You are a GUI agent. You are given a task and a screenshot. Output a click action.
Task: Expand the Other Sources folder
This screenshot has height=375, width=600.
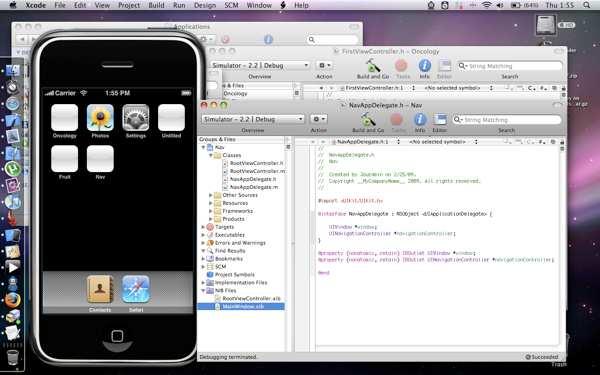(x=210, y=195)
